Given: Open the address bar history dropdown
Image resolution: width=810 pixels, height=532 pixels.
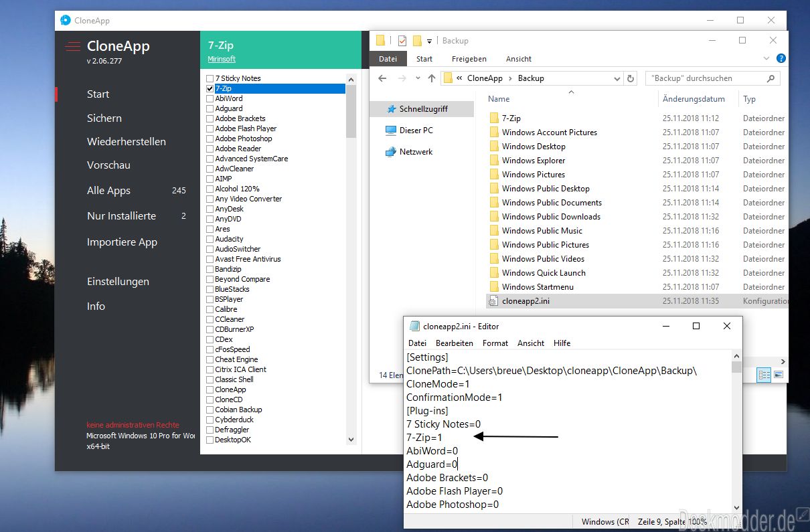Looking at the screenshot, I should (617, 78).
